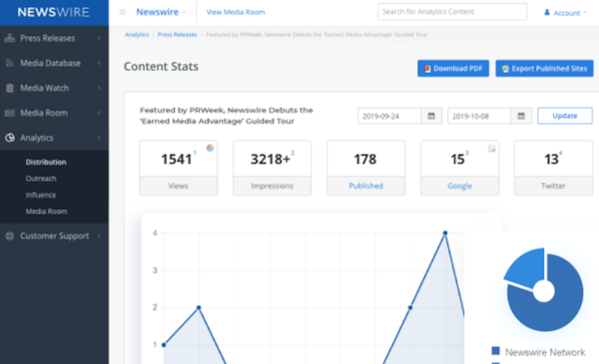Image resolution: width=599 pixels, height=364 pixels.
Task: Select Outreach under Analytics
Action: 41,179
